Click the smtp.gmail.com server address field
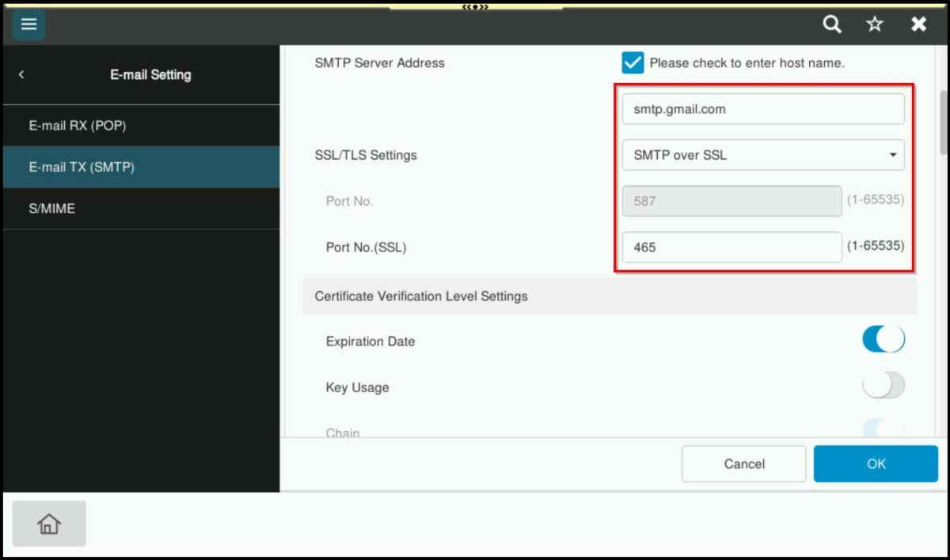 [762, 109]
